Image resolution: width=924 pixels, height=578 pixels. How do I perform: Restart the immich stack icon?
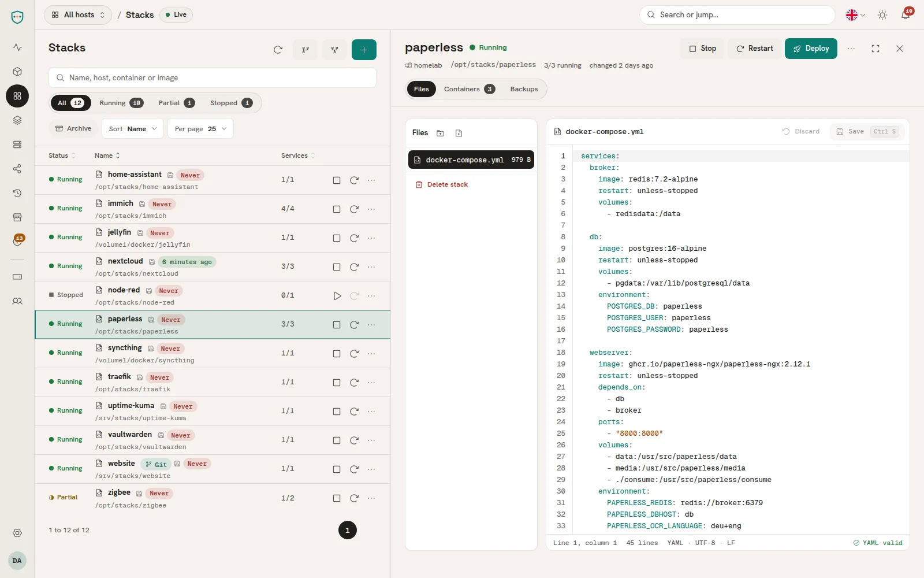[354, 209]
